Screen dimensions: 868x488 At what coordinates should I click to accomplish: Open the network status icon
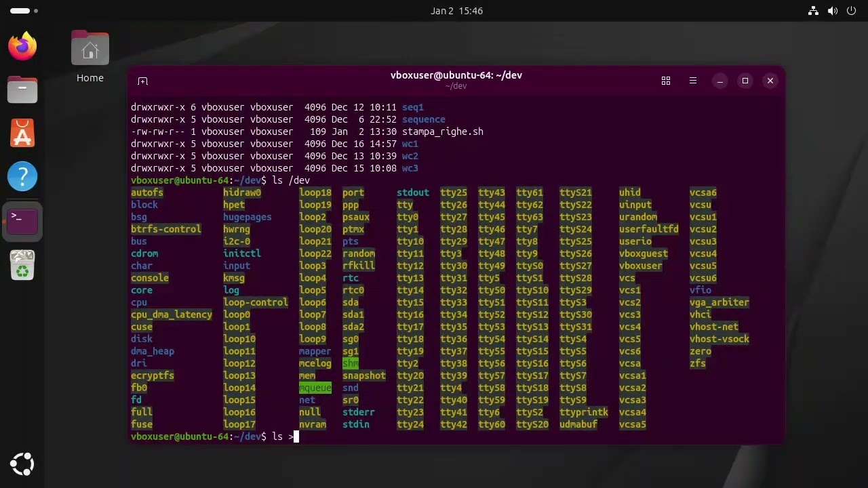click(814, 11)
